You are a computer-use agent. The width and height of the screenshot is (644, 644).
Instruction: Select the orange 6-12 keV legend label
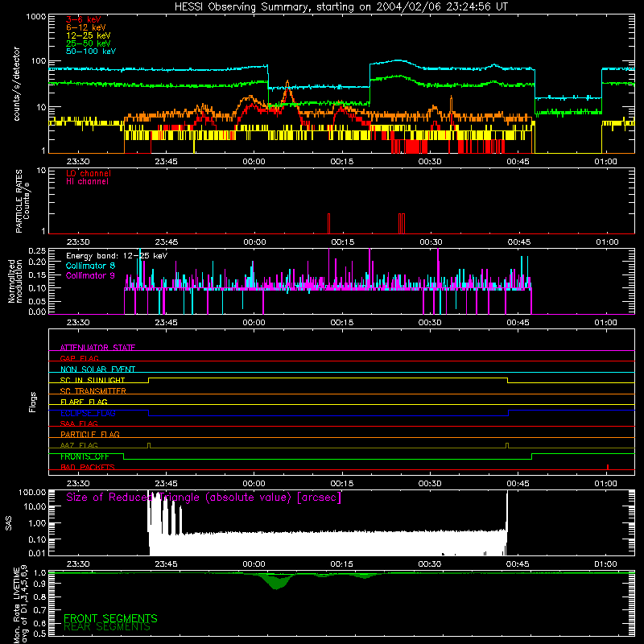click(86, 27)
